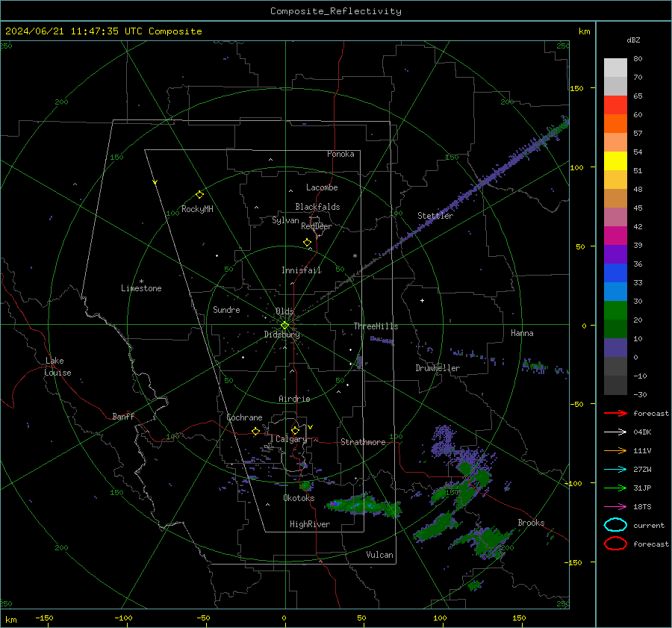Click the Olds city label
This screenshot has height=628, width=672.
point(284,311)
